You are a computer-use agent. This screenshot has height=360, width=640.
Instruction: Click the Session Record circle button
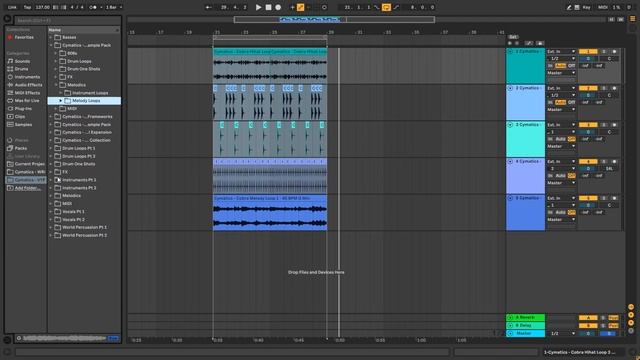324,7
